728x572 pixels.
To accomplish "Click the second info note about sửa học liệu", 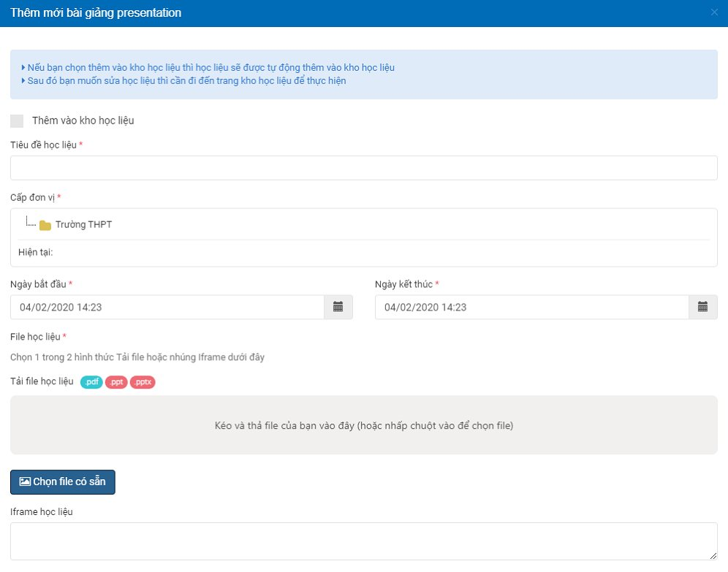I will point(186,81).
